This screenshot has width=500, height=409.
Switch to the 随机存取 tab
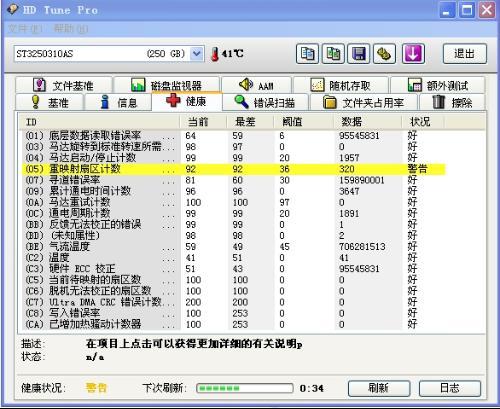click(x=340, y=85)
